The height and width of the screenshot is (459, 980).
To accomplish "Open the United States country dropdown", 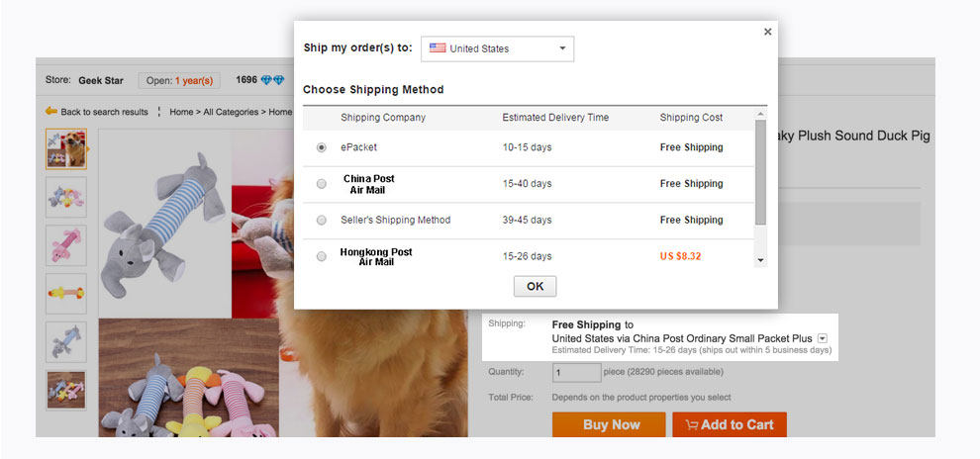I will click(x=497, y=48).
